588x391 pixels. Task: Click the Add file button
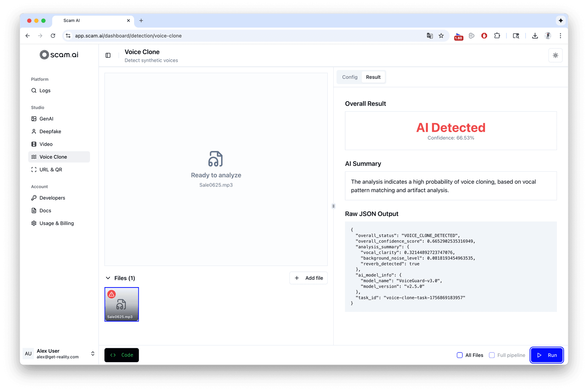point(308,278)
